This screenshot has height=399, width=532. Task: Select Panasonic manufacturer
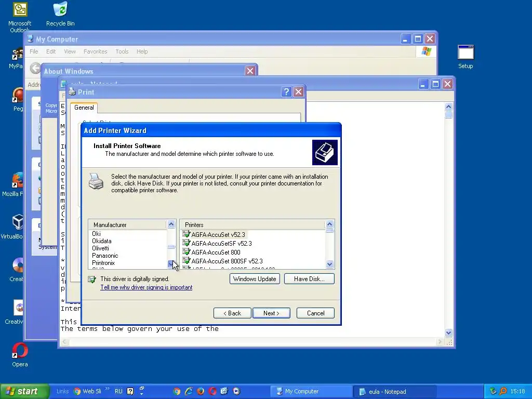pyautogui.click(x=105, y=256)
